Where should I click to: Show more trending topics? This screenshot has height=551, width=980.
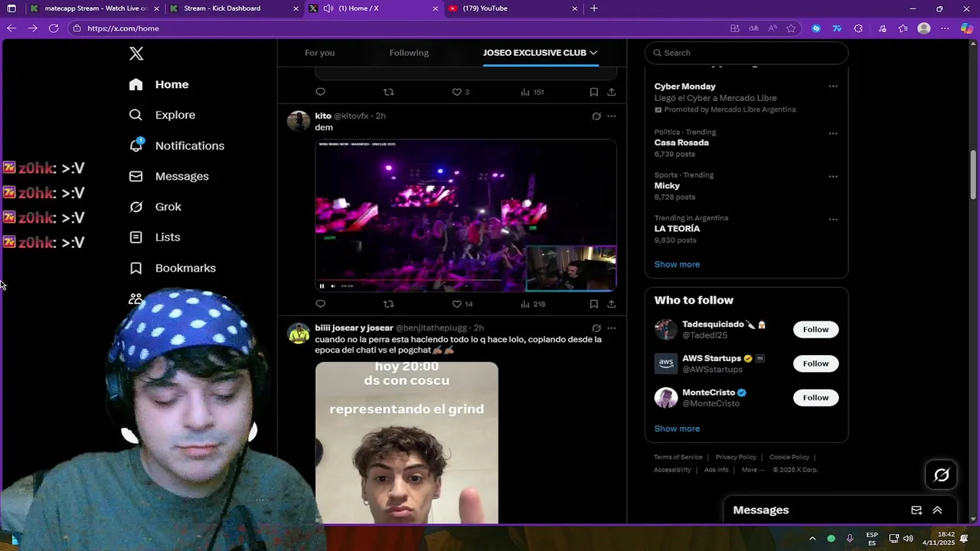click(x=677, y=264)
